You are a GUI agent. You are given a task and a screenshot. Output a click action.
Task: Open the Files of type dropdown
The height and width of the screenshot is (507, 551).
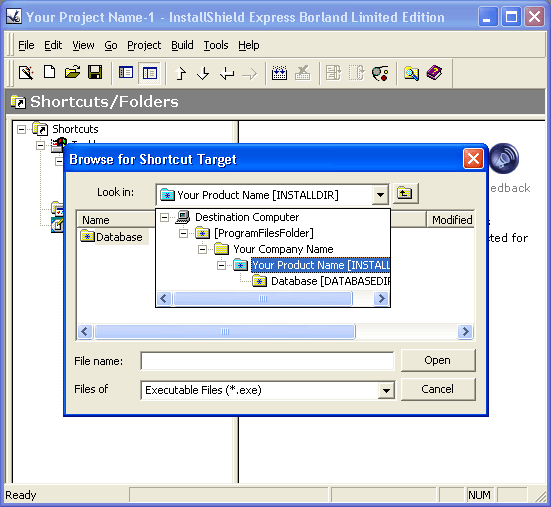[387, 390]
